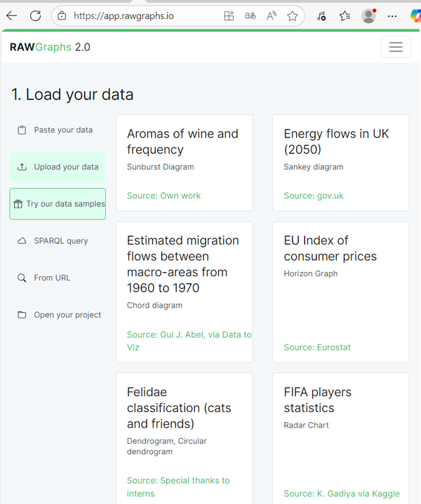Click the gift icon for data samples

point(18,204)
